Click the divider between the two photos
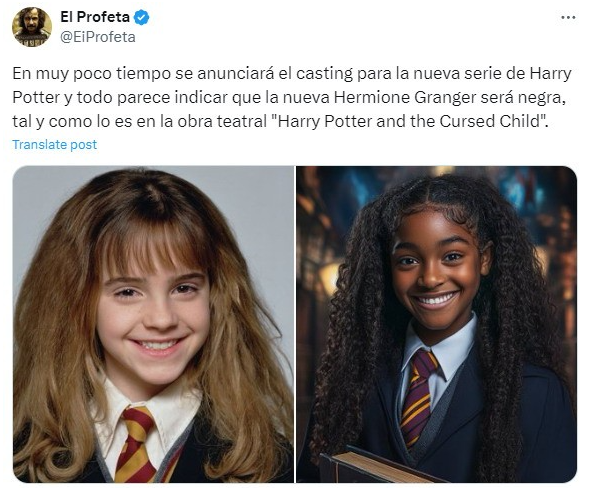605x490 pixels. coord(295,324)
